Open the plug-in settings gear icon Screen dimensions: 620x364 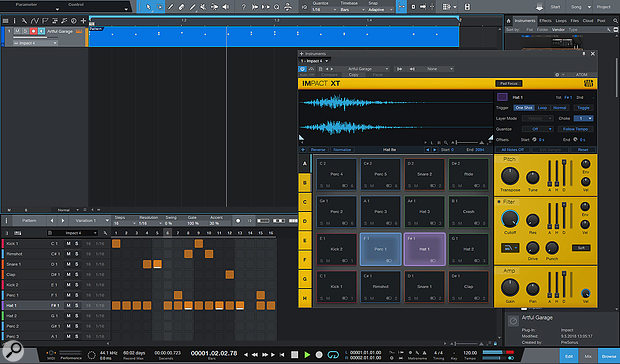pyautogui.click(x=558, y=75)
